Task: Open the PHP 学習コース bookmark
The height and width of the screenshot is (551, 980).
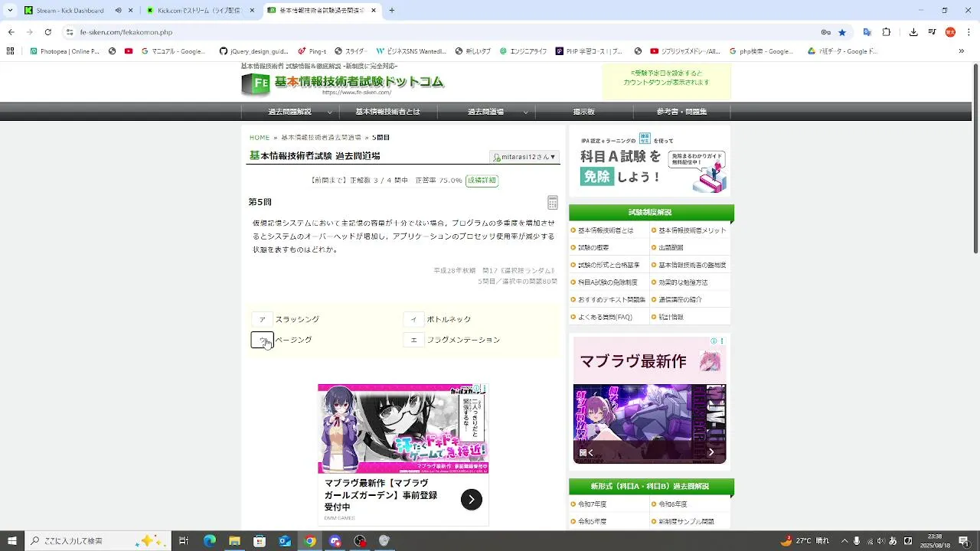Action: coord(590,51)
